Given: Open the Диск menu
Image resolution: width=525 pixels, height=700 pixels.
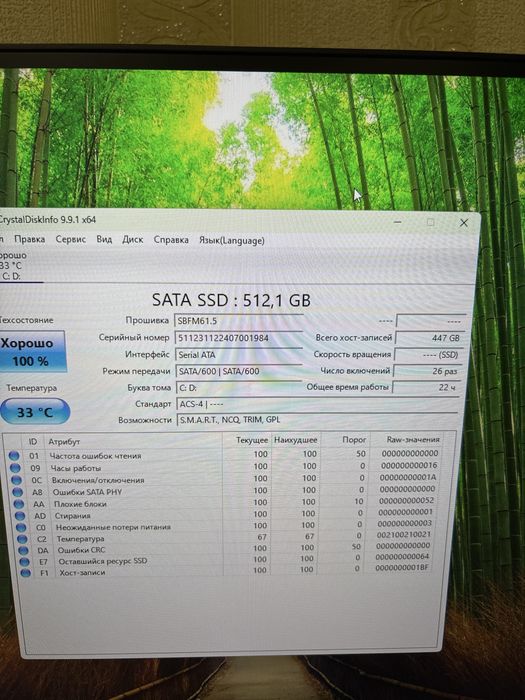Looking at the screenshot, I should pos(133,239).
